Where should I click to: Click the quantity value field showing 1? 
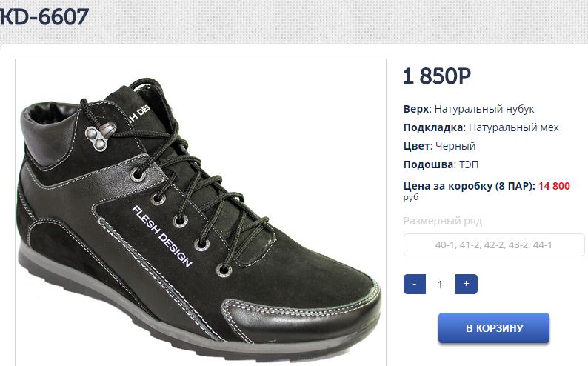440,285
